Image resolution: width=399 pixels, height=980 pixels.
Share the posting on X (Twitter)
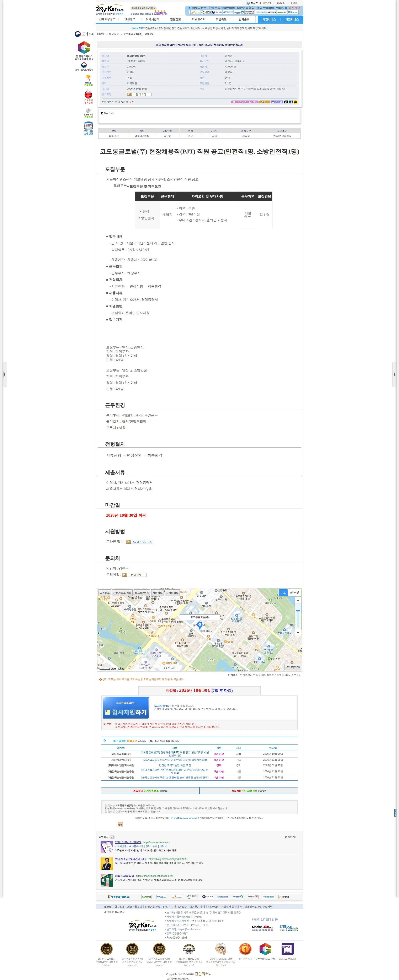pyautogui.click(x=286, y=102)
